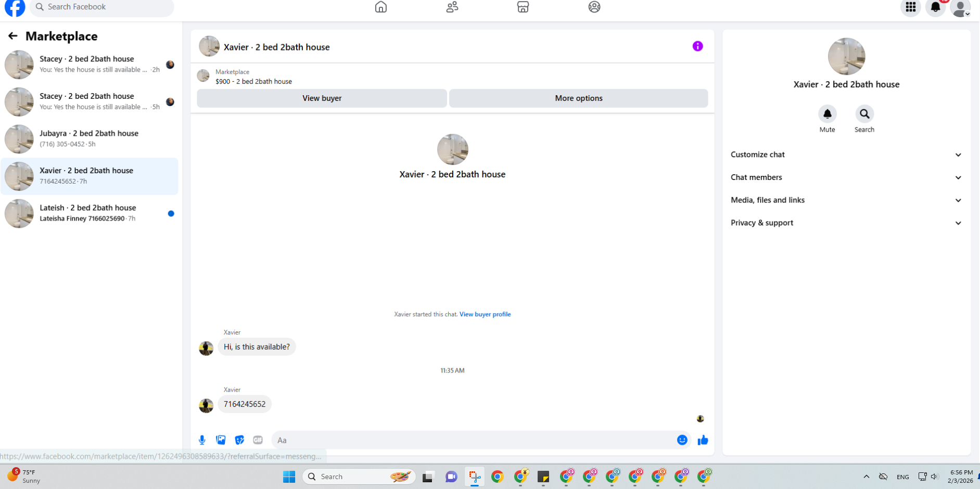This screenshot has height=489, width=980.
Task: Open the Snipping Tool taskbar icon
Action: pos(475,477)
